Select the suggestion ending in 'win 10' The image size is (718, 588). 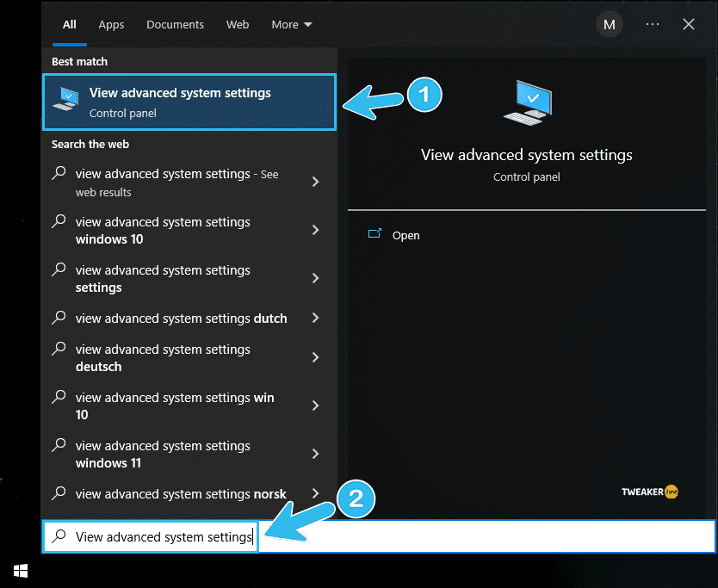coord(189,405)
